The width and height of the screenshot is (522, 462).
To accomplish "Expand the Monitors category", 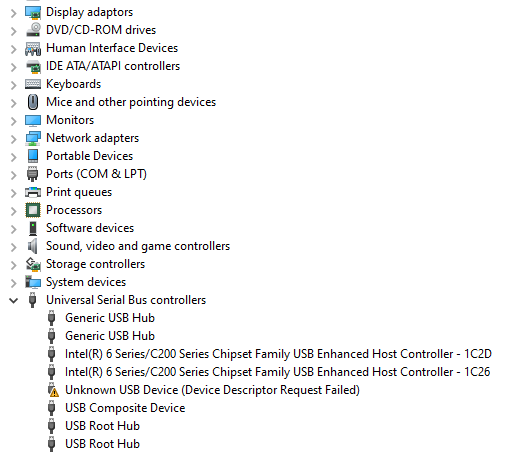I will point(14,121).
